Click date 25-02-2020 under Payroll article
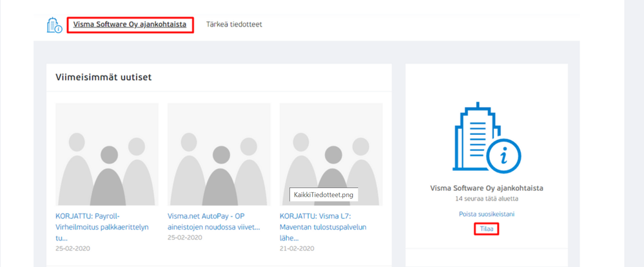644x267 pixels. [x=73, y=248]
